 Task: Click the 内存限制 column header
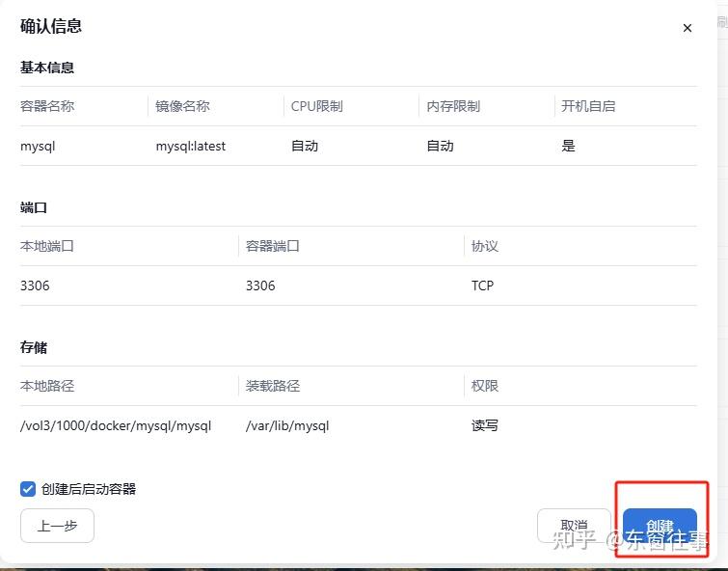coord(453,106)
